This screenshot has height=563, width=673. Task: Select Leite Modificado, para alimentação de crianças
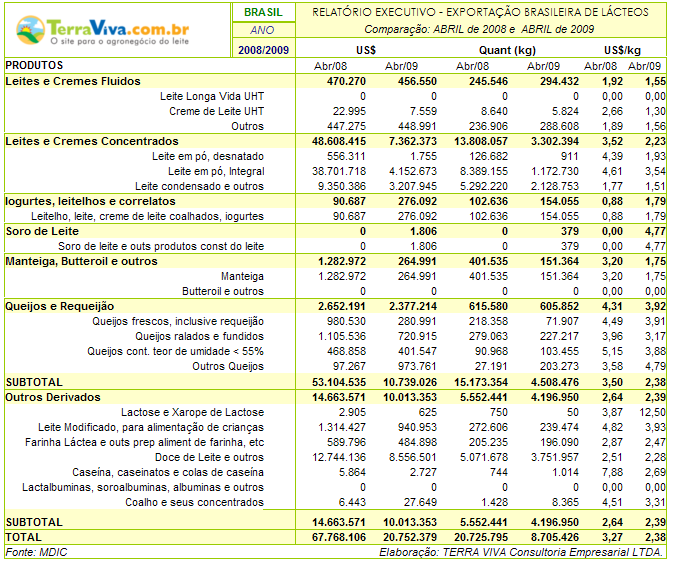pos(151,427)
